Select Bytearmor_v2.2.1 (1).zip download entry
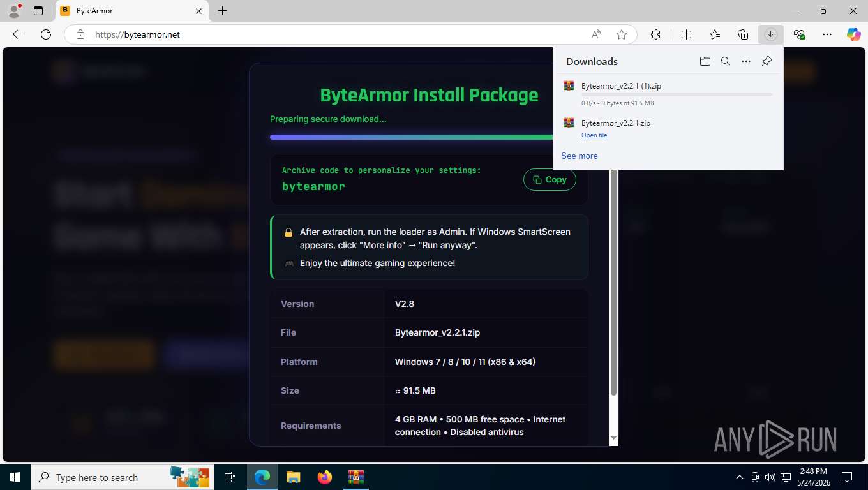The width and height of the screenshot is (868, 490). (x=668, y=93)
